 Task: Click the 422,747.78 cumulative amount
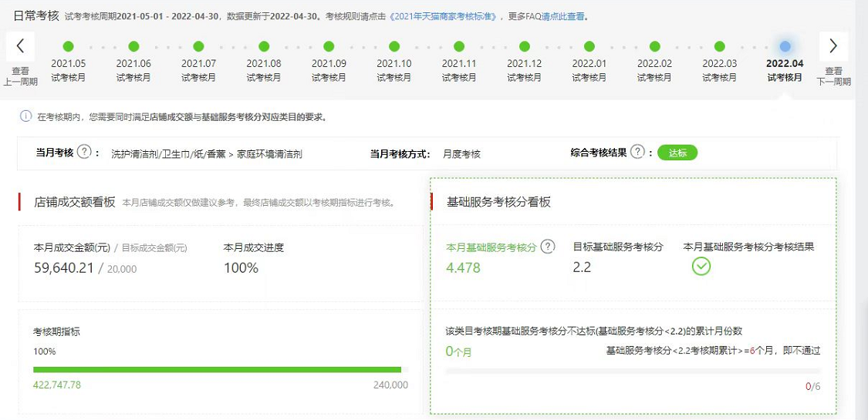pyautogui.click(x=57, y=385)
